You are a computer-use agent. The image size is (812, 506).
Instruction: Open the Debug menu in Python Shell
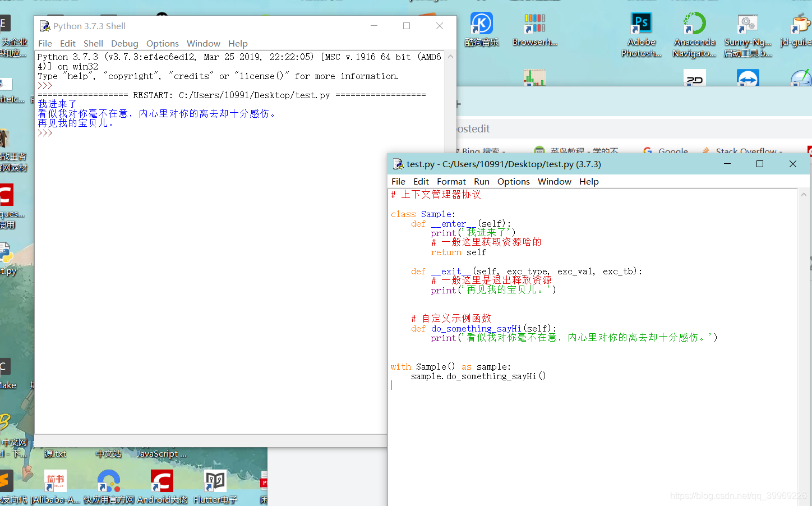click(124, 43)
